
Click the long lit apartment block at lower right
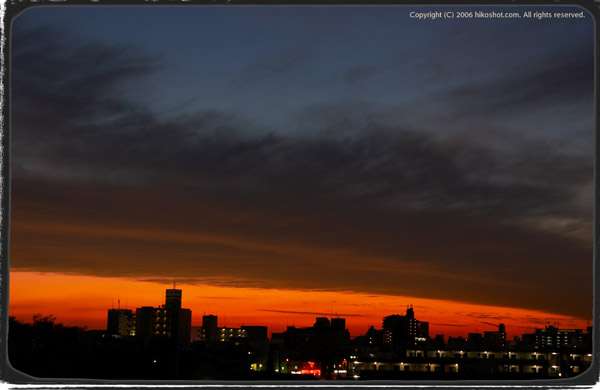(471, 363)
